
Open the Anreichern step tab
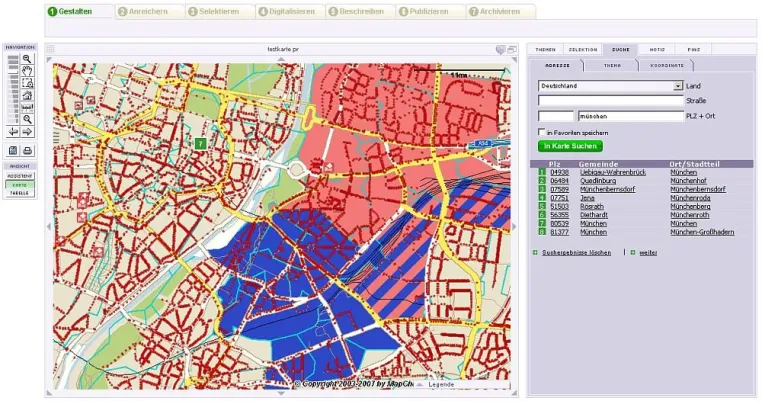pos(148,12)
